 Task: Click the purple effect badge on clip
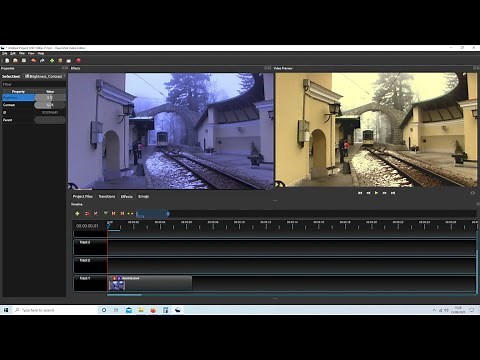pyautogui.click(x=119, y=278)
